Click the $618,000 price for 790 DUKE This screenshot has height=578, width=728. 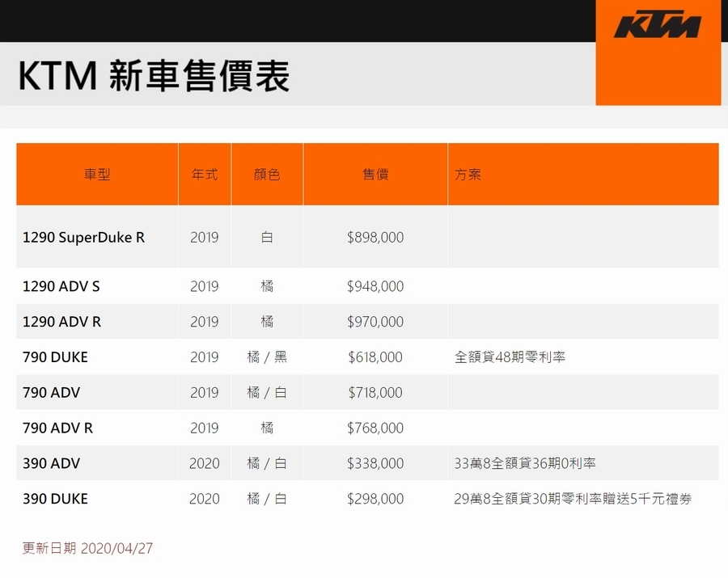tap(375, 357)
